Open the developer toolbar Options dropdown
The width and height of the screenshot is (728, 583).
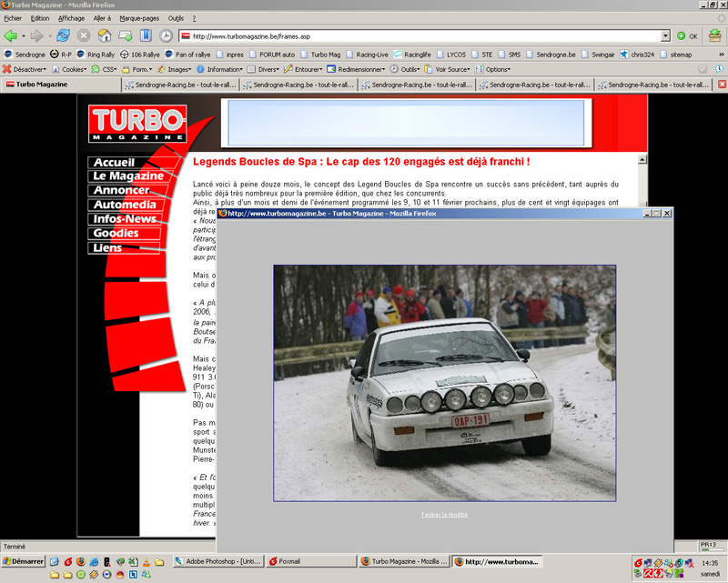(x=492, y=69)
